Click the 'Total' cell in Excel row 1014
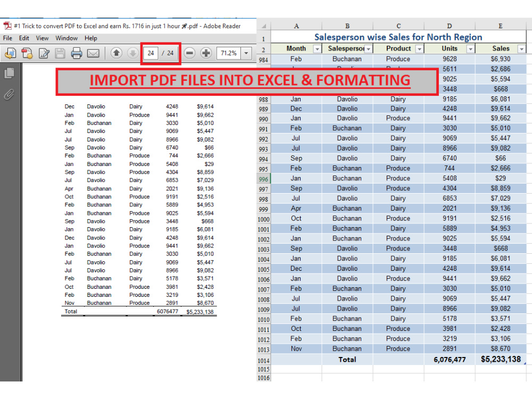The image size is (532, 399). [347, 360]
